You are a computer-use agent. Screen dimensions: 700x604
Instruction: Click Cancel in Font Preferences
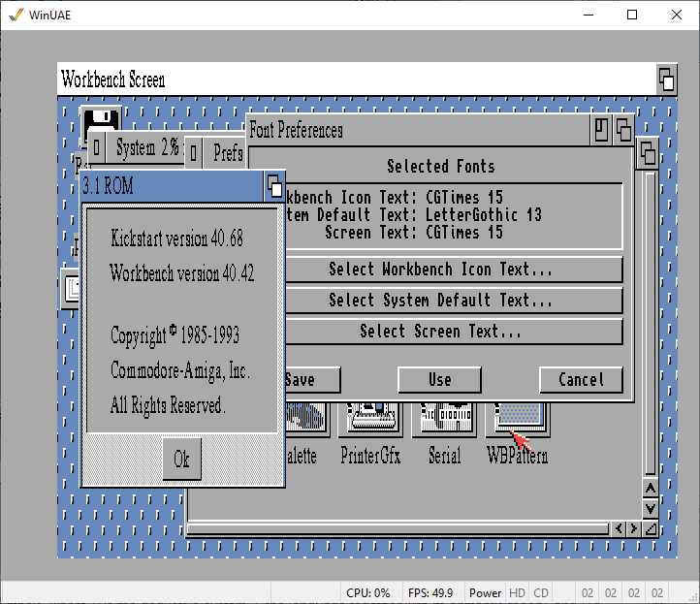581,380
